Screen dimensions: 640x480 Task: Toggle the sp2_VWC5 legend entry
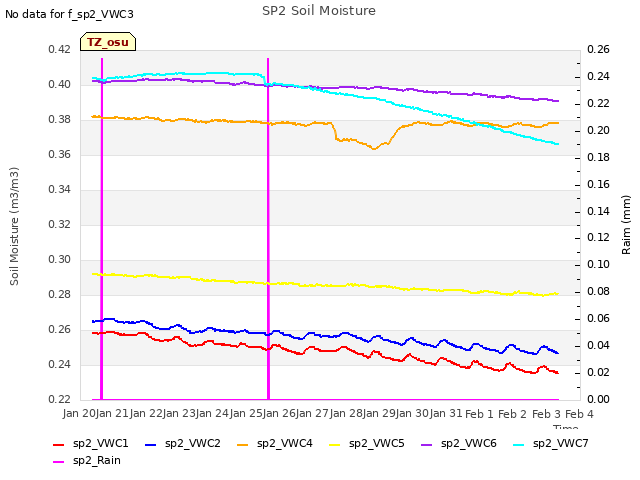coord(367,443)
